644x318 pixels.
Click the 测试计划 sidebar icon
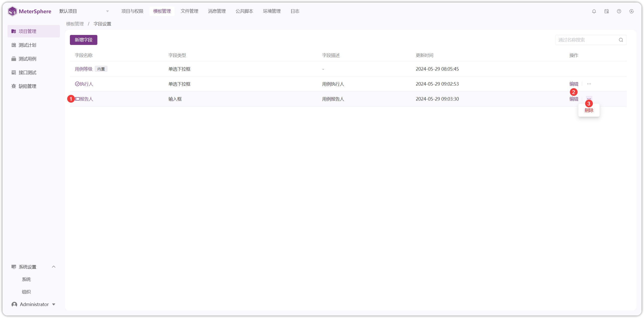click(14, 45)
